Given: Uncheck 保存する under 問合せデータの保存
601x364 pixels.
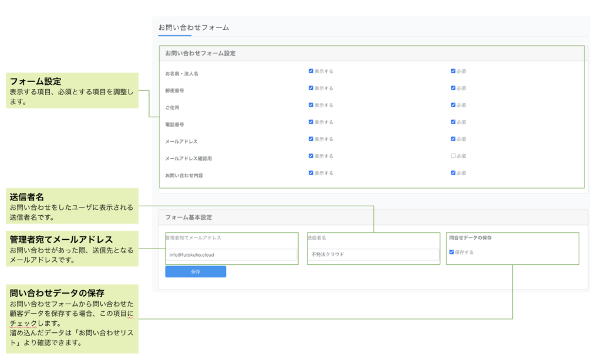Looking at the screenshot, I should pos(451,252).
